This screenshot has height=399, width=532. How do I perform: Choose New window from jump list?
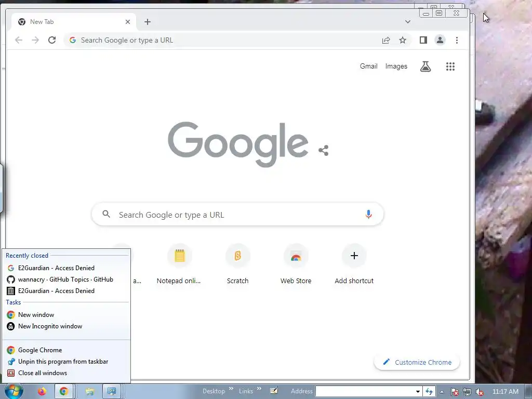66,315
